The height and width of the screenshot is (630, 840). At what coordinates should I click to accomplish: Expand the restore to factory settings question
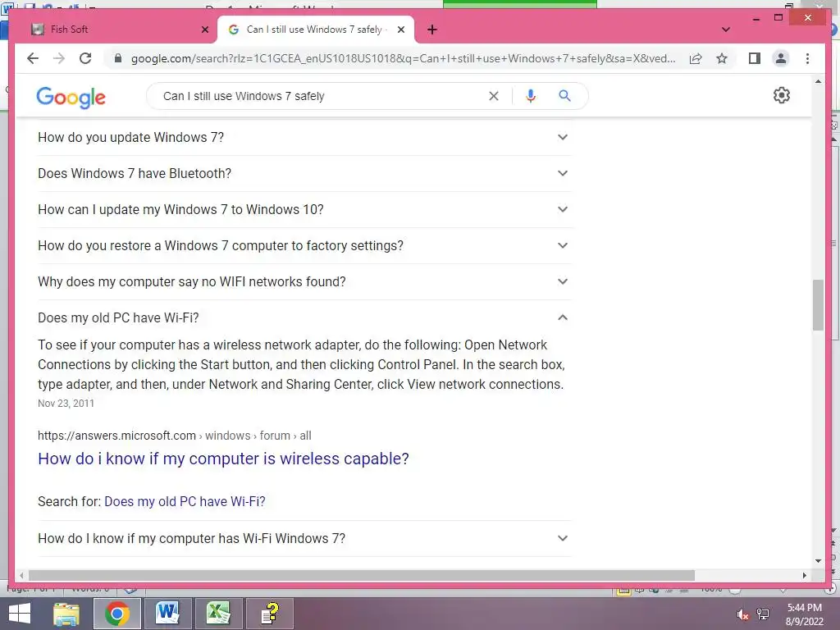pyautogui.click(x=304, y=245)
